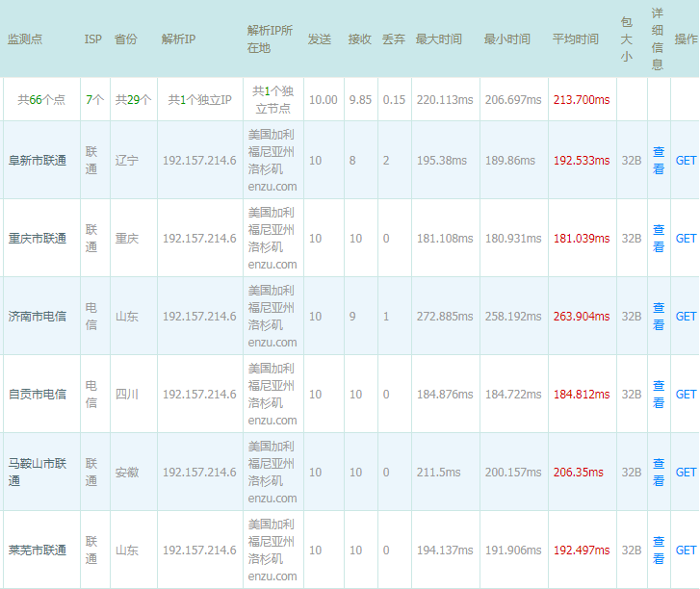700x589 pixels.
Task: Select the 自贡市电信 monitoring point name
Action: point(38,395)
